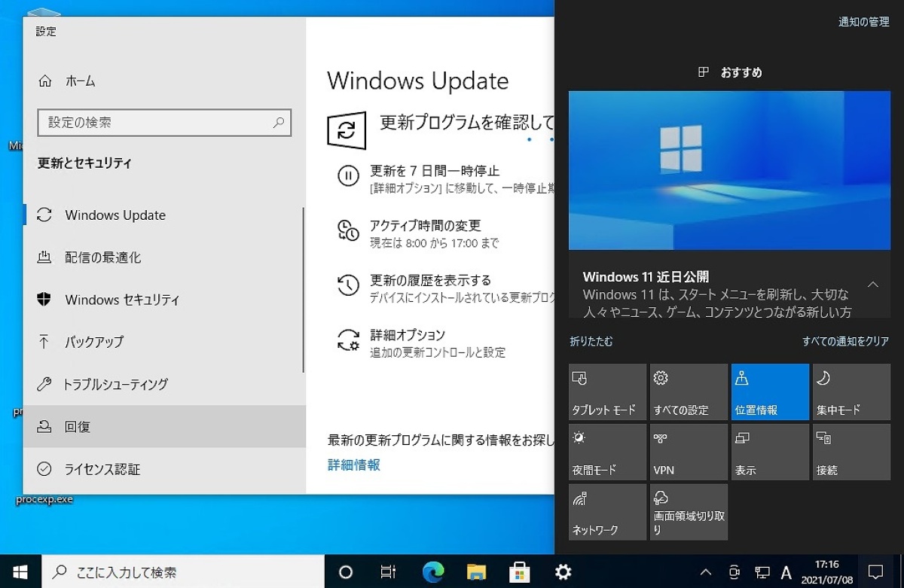
Task: Click the magnifier icon in 設定の検索 box
Action: [278, 122]
